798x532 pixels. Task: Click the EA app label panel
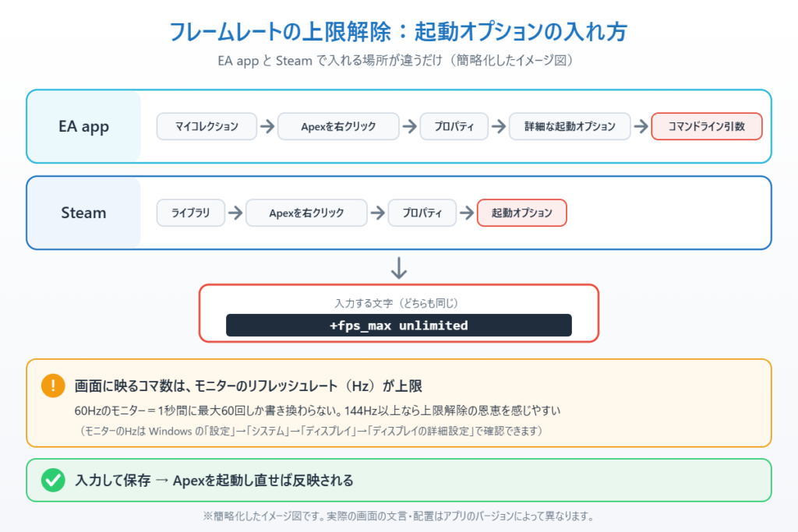point(83,126)
